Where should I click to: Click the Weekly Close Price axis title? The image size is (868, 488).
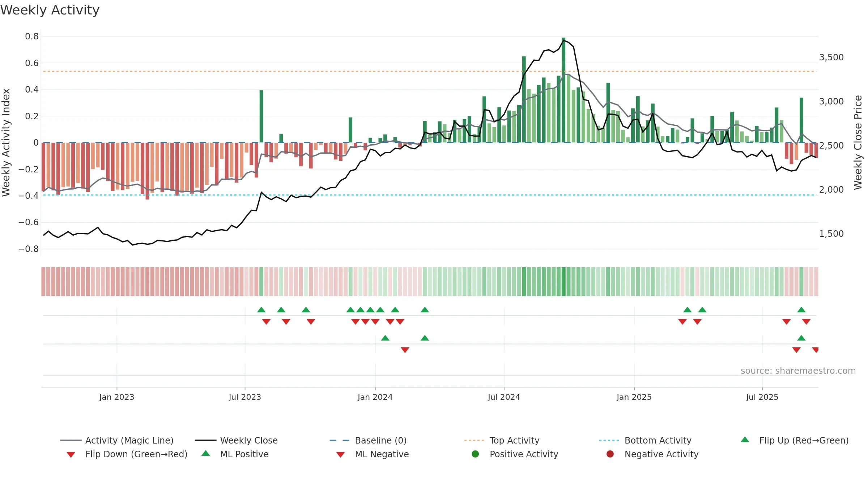[858, 142]
